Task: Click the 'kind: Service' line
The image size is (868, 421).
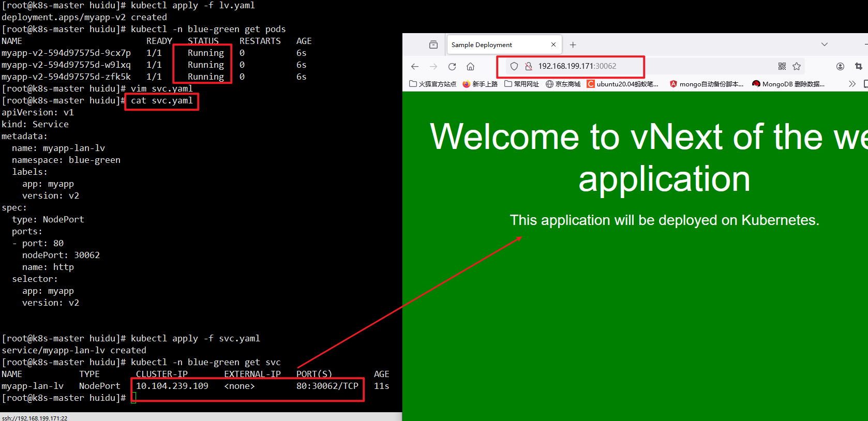Action: pos(35,124)
